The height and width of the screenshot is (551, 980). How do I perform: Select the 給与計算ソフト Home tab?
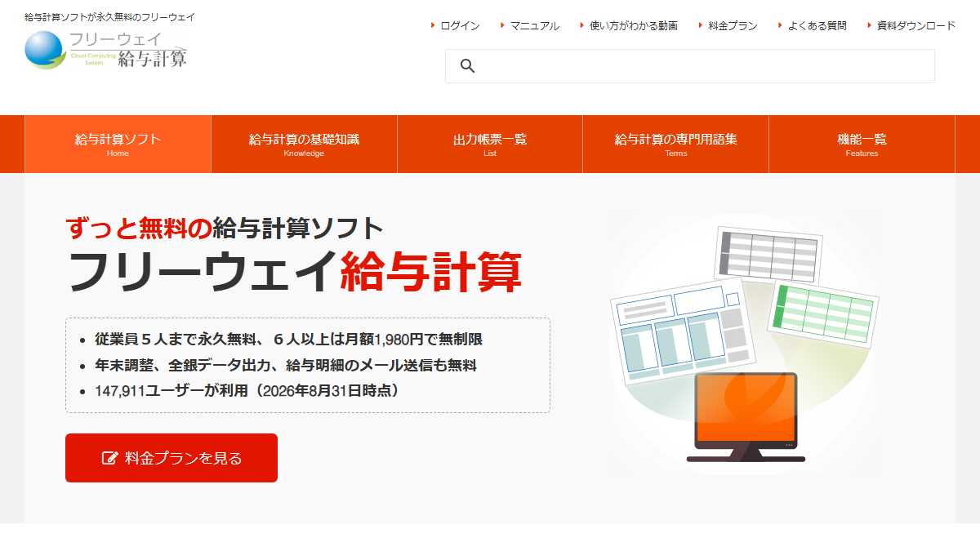tap(118, 144)
